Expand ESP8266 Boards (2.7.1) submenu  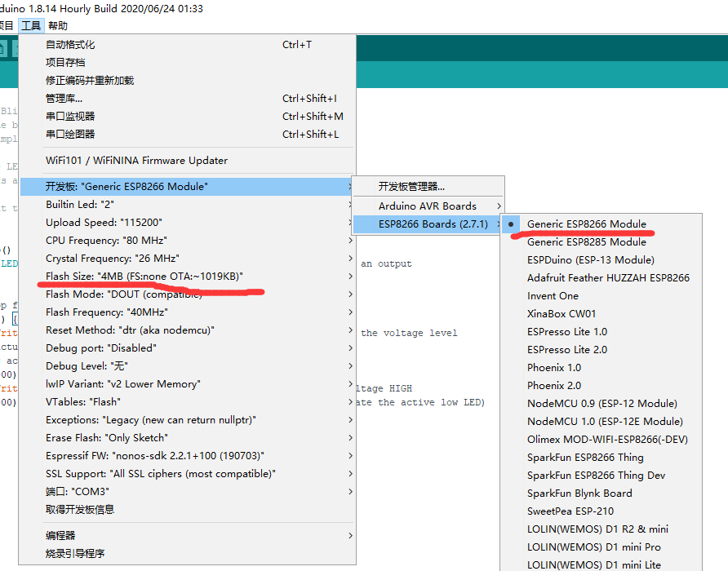tap(428, 224)
